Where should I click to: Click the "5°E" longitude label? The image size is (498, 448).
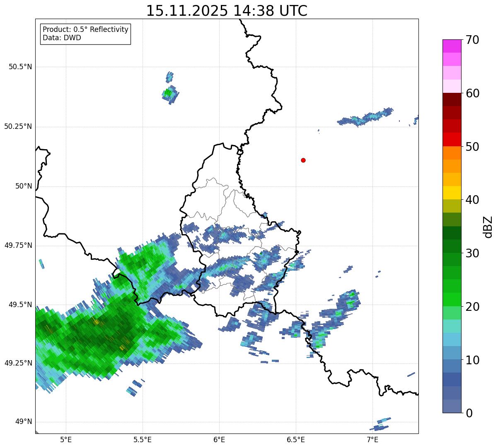66,439
